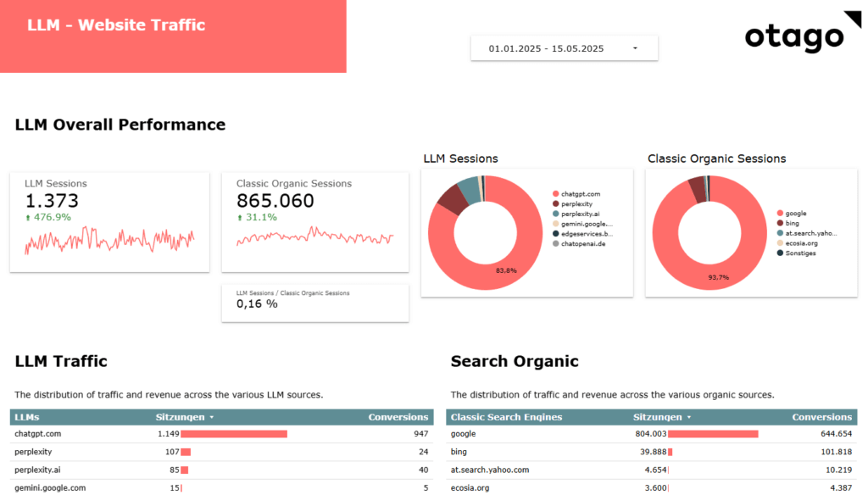Click the Sonstiges legend entry
The image size is (868, 495).
(x=797, y=253)
